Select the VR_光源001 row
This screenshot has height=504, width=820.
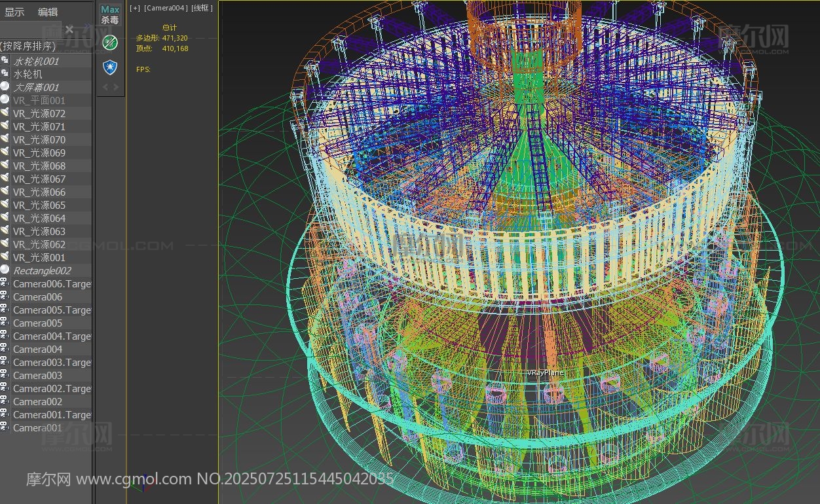click(x=46, y=257)
